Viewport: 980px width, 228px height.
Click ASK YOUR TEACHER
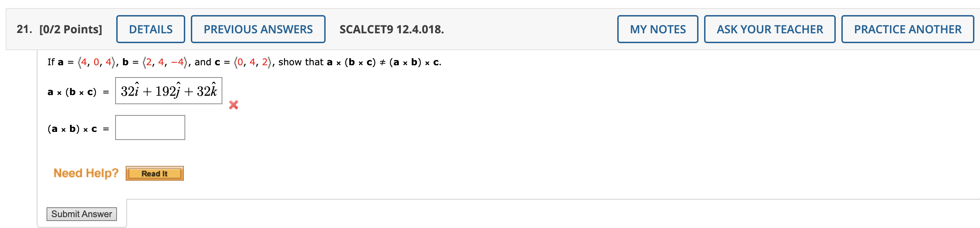click(769, 29)
